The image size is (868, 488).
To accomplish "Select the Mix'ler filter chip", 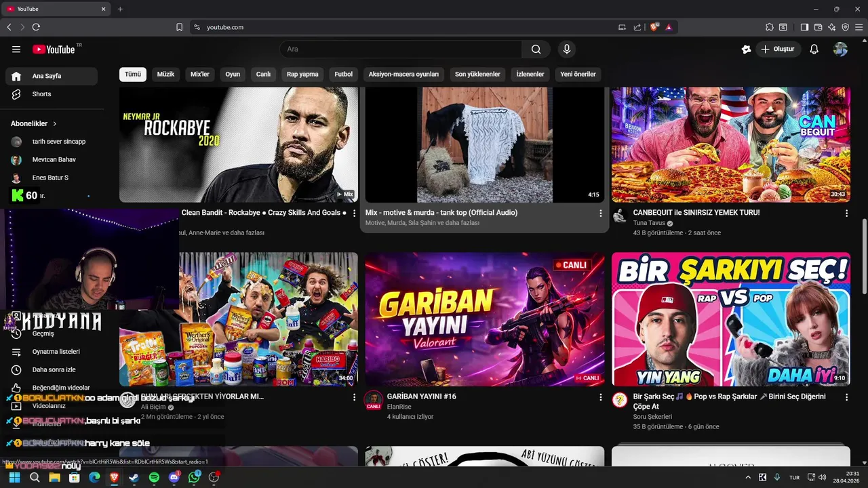I will 200,74.
